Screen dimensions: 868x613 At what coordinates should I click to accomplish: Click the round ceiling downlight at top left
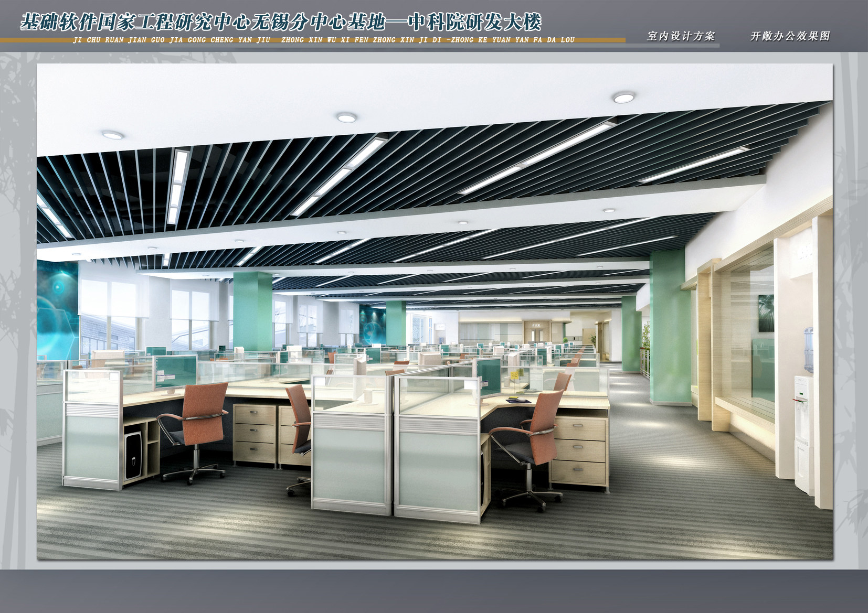tap(113, 135)
